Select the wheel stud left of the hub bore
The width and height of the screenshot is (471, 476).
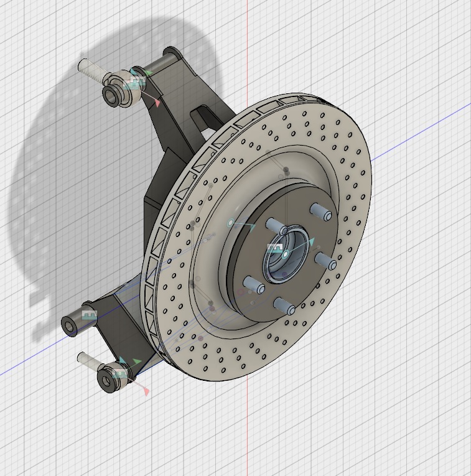tap(254, 284)
